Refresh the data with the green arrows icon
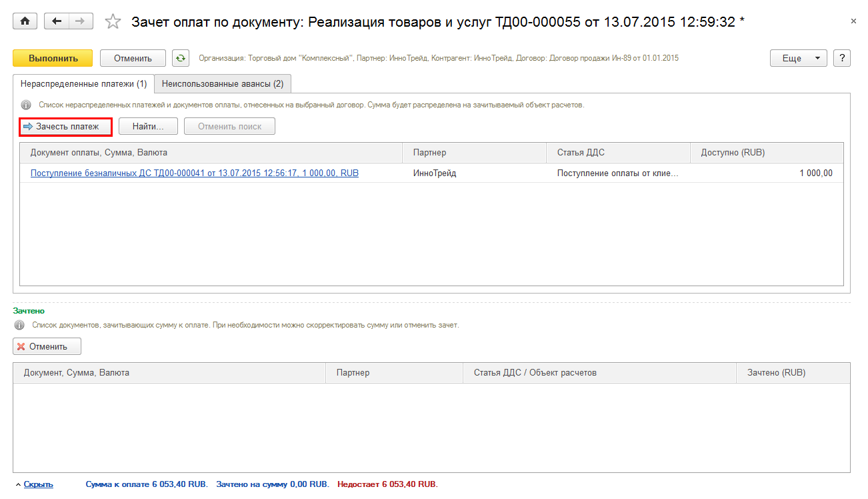Screen dimensions: 868x499 180,58
